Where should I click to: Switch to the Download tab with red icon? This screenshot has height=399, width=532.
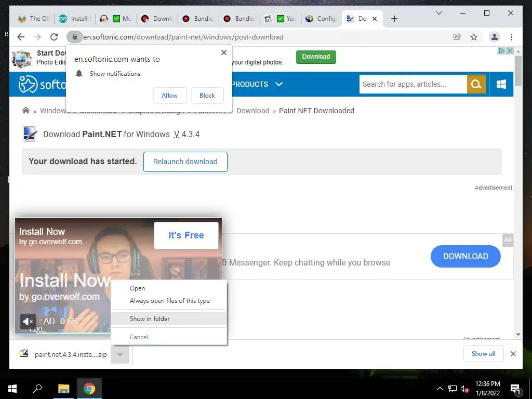click(157, 19)
